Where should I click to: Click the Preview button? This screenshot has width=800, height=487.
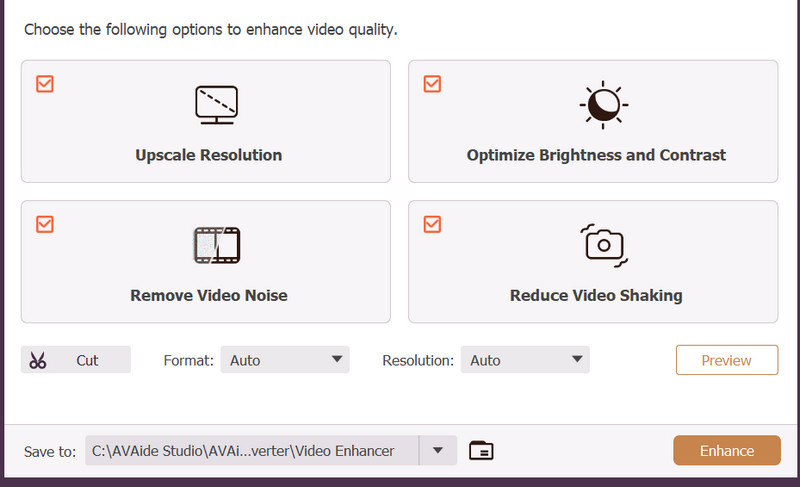[727, 360]
